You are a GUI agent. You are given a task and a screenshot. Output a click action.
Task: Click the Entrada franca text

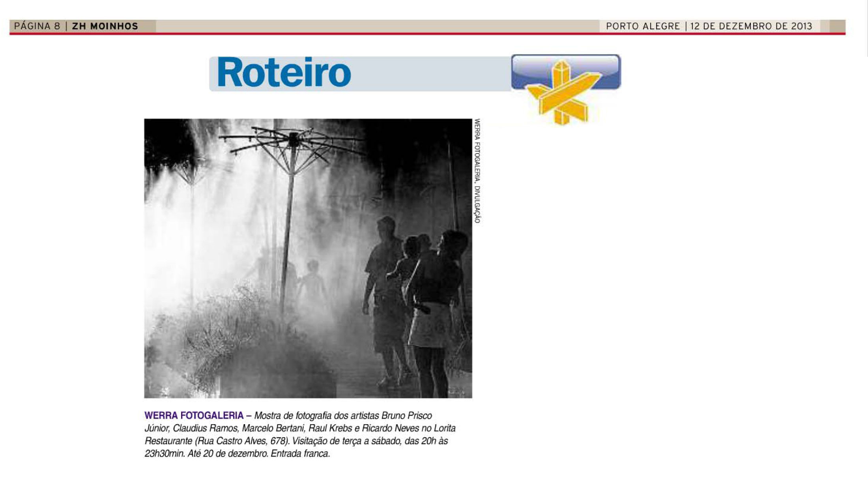(x=300, y=453)
